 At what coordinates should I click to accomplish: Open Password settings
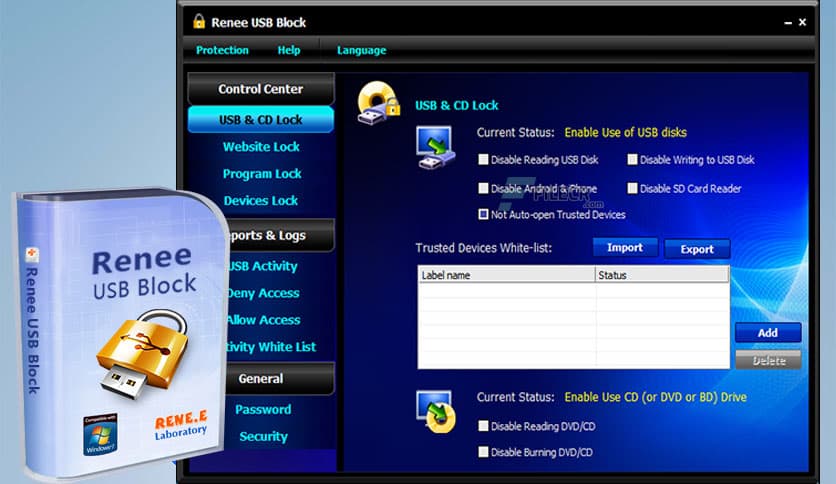tap(263, 409)
